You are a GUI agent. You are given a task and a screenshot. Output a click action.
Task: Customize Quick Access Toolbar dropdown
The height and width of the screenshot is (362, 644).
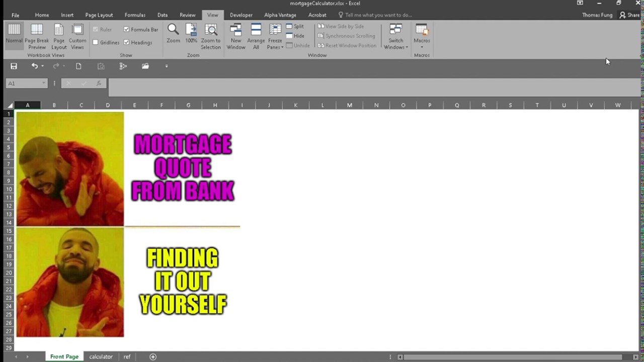click(167, 66)
